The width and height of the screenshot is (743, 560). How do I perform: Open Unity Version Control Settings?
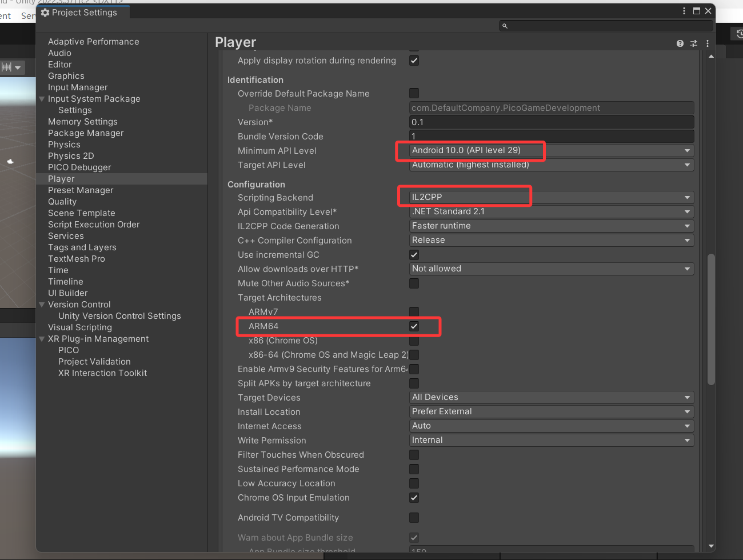tap(119, 316)
